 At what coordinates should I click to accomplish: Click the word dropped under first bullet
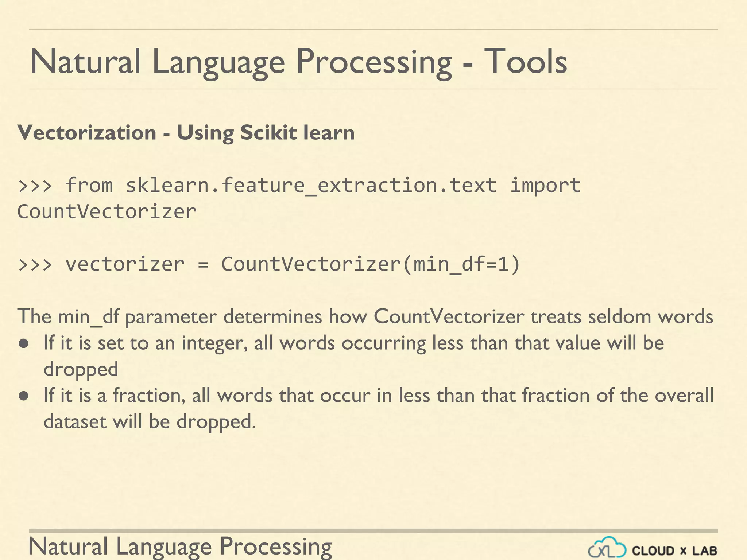[81, 369]
